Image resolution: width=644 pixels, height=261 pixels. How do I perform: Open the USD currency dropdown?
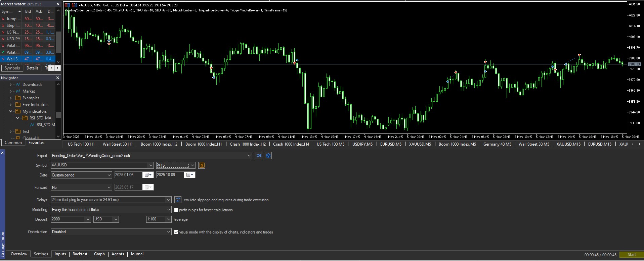[116, 219]
